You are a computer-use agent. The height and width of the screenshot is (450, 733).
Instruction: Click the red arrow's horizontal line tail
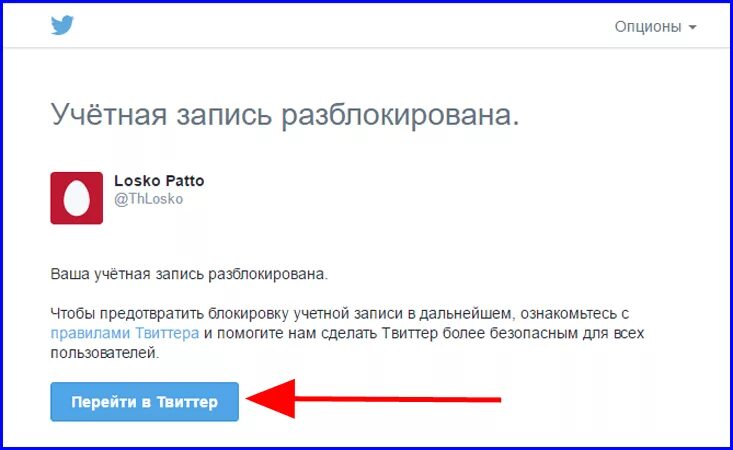pos(398,399)
